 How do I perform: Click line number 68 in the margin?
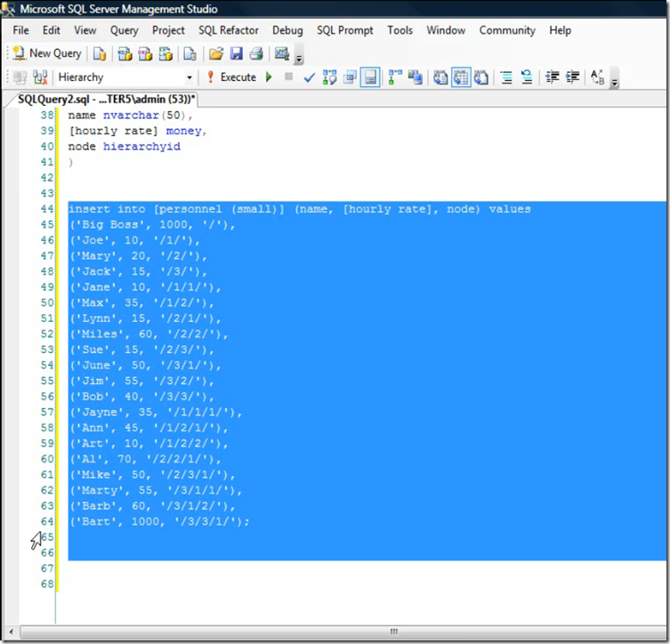[x=47, y=584]
